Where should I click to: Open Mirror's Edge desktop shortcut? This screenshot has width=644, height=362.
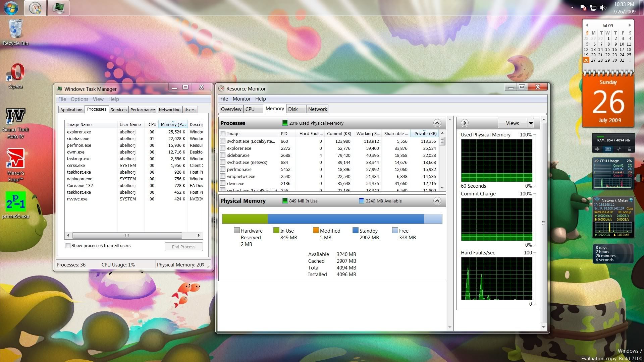coord(16,159)
